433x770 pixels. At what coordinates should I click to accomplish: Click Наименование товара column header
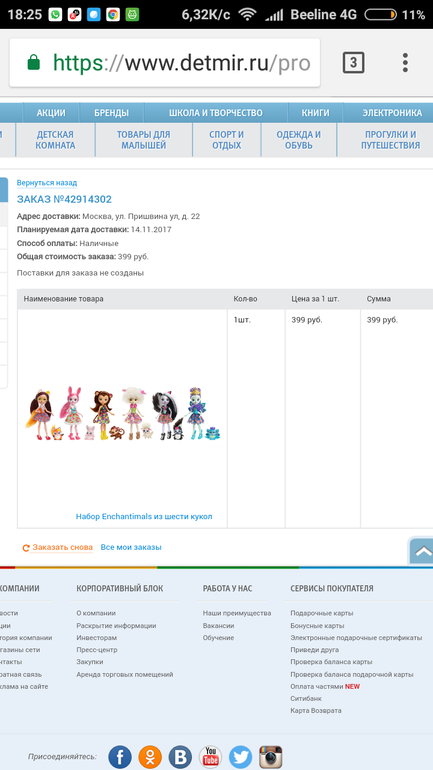click(x=64, y=299)
